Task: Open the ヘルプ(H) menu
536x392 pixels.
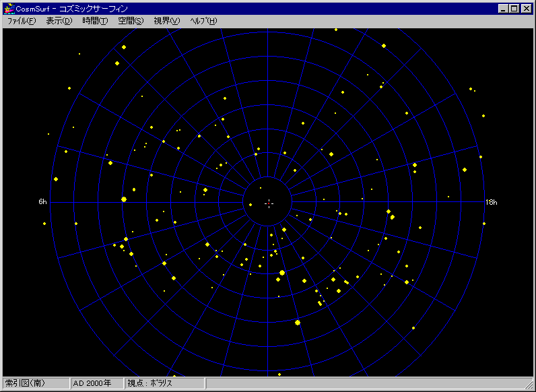Action: 203,21
